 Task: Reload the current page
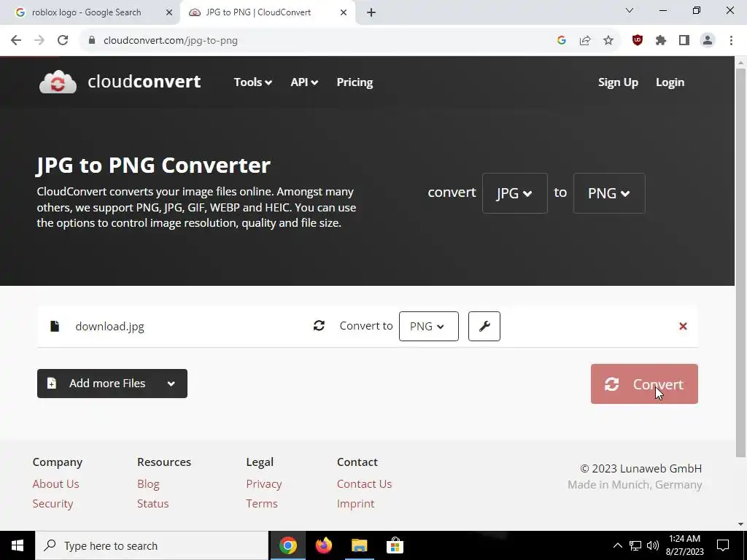(x=63, y=41)
